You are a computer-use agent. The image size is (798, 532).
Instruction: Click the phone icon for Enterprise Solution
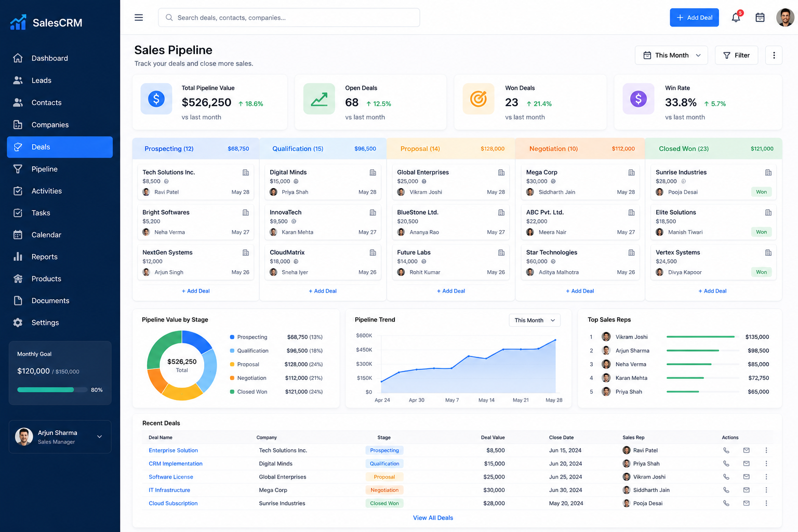pos(726,450)
